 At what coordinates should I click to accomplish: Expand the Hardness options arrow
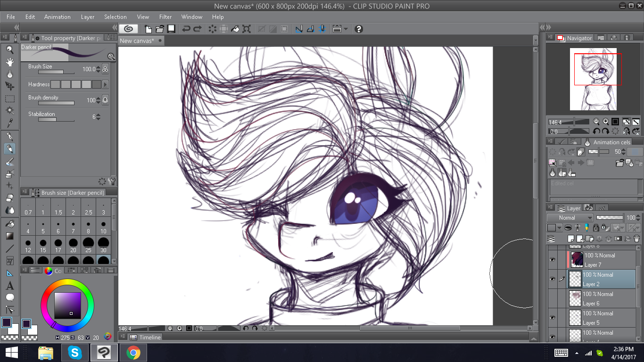[105, 84]
